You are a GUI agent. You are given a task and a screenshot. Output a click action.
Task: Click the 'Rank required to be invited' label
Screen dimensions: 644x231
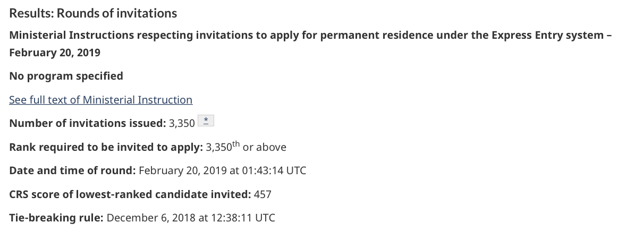point(106,147)
